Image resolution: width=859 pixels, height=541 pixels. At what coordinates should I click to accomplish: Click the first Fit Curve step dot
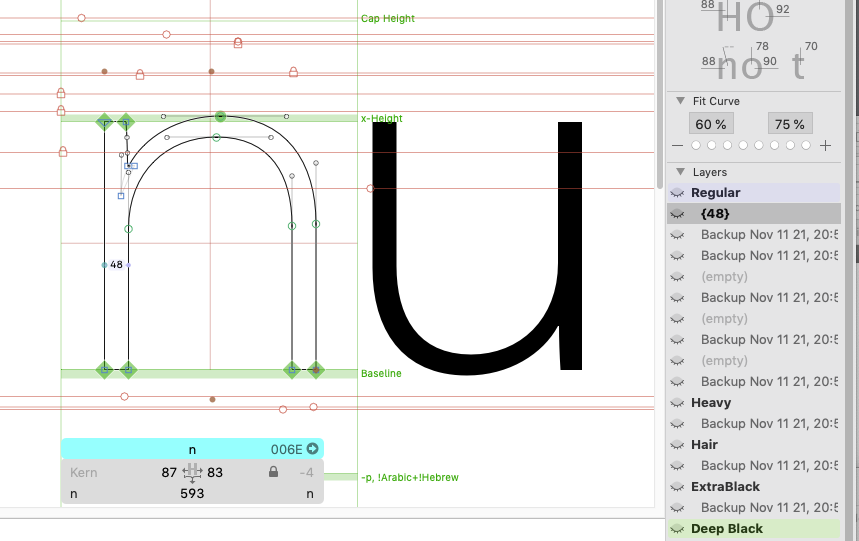(696, 146)
